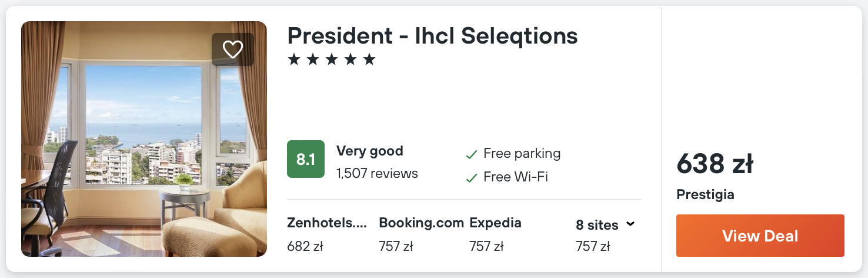
Task: Open the 8 sites price list label
Action: coord(596,225)
